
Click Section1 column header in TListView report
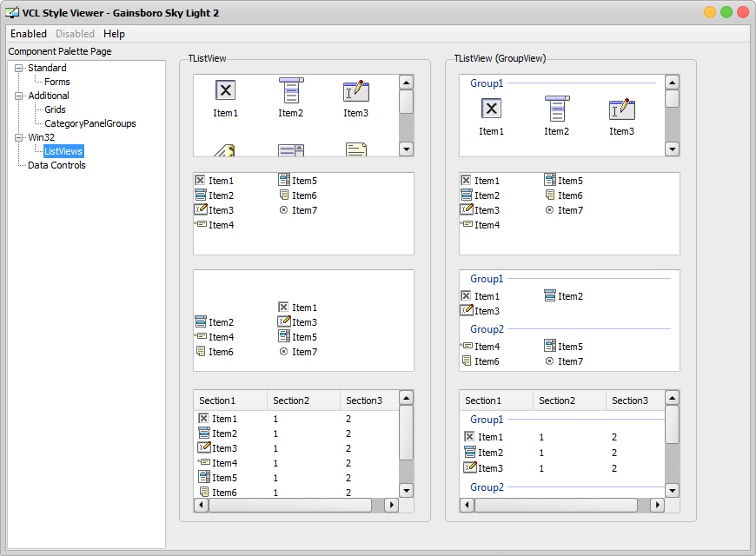pos(230,400)
